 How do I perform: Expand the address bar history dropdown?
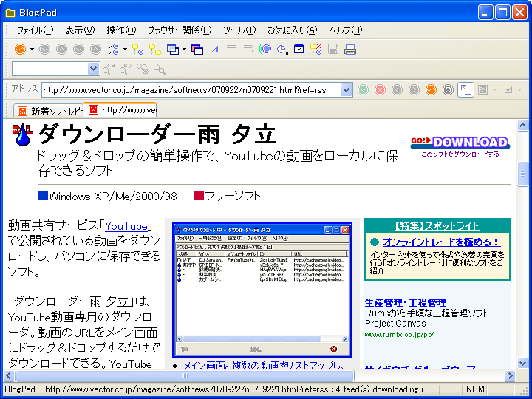point(346,90)
